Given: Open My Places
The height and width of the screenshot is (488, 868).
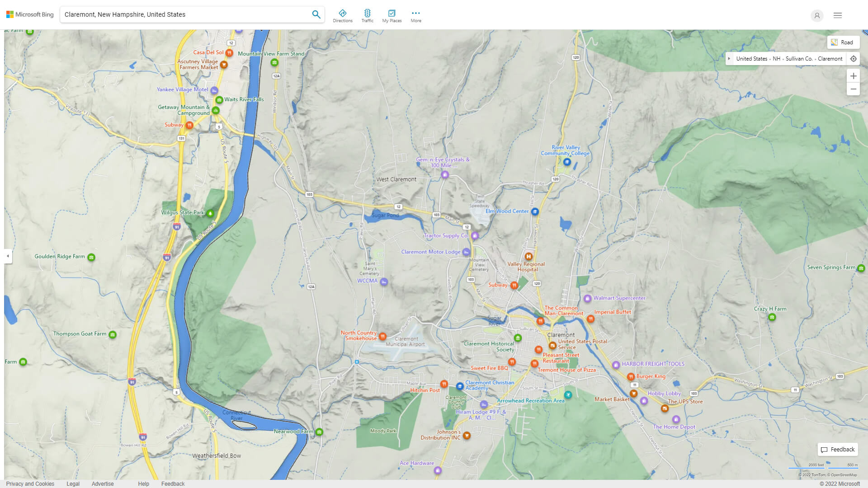Looking at the screenshot, I should click(392, 14).
